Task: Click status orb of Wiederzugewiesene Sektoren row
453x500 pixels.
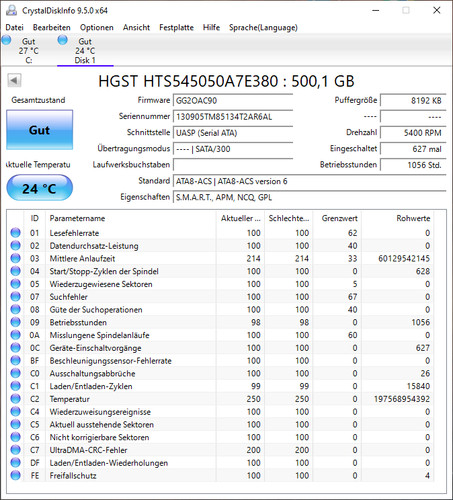Action: pos(15,284)
